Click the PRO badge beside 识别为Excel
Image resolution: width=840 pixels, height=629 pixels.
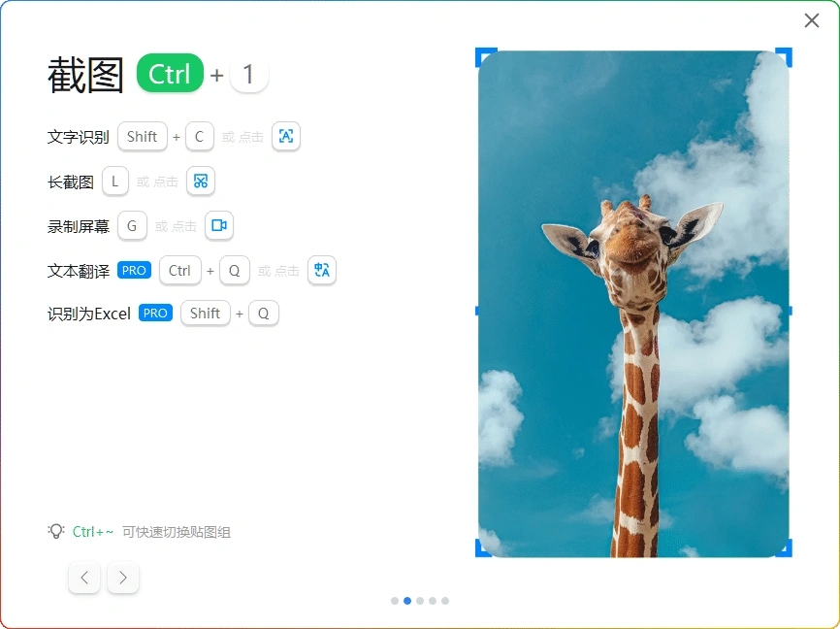point(155,313)
